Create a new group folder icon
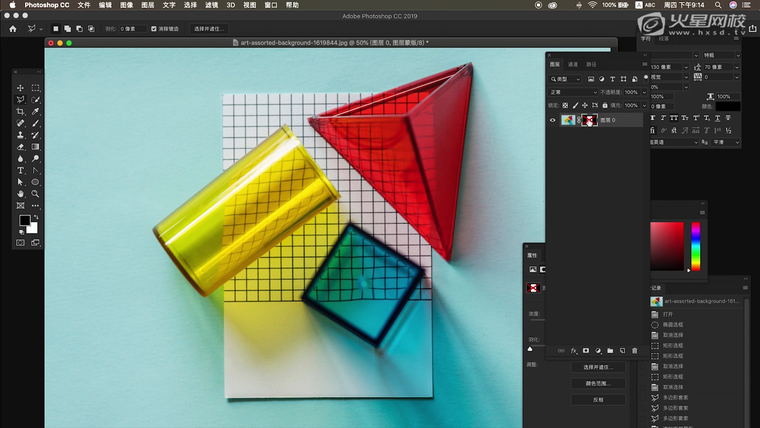 [x=610, y=351]
